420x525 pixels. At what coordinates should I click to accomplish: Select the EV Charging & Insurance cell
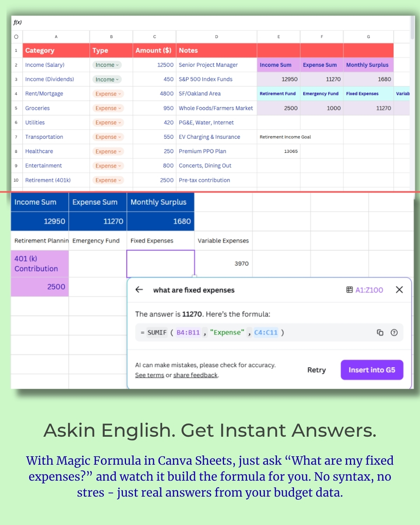[216, 137]
